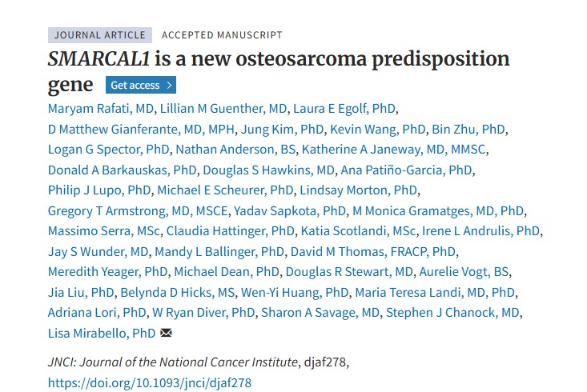587x392 pixels.
Task: Select author Douglas R Stewart, MD
Action: coord(349,271)
